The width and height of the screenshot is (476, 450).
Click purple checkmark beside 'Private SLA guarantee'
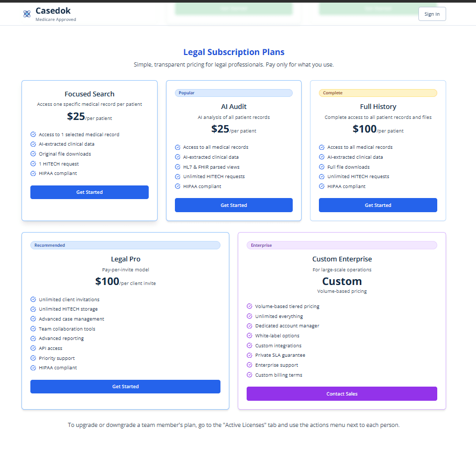250,355
